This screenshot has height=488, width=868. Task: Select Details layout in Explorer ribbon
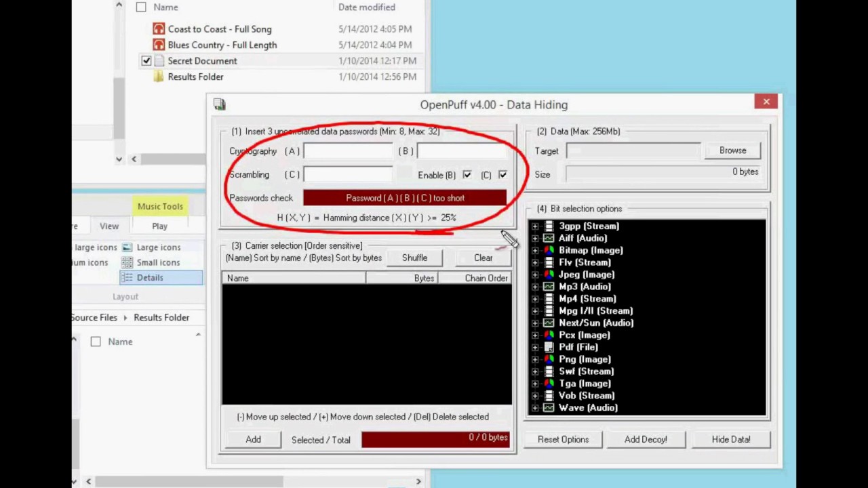pyautogui.click(x=161, y=277)
